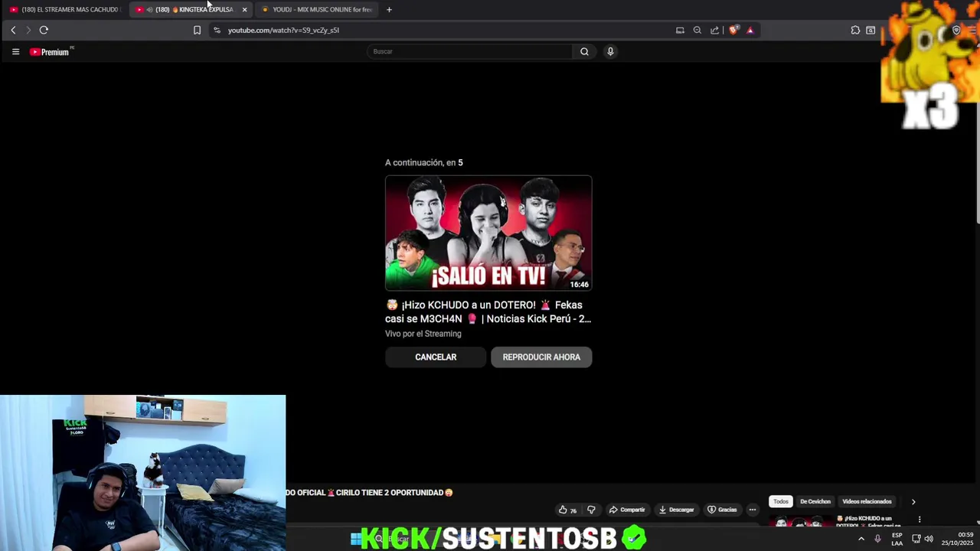980x551 pixels.
Task: Go back with the browser back arrow
Action: pos(13,30)
